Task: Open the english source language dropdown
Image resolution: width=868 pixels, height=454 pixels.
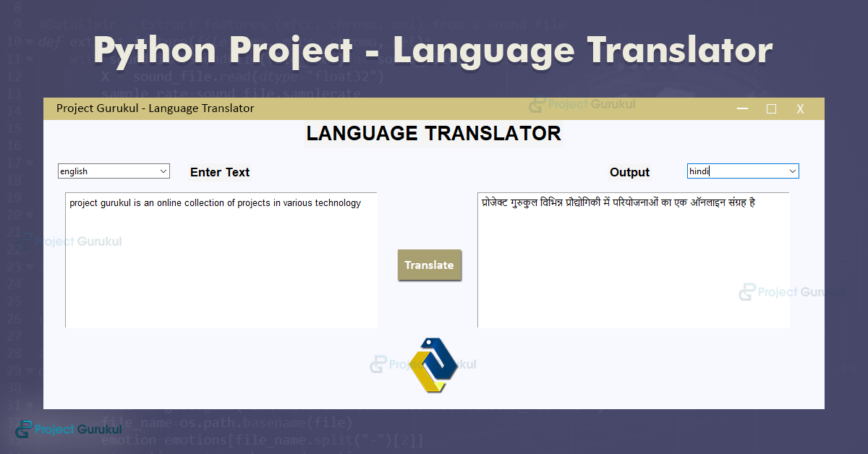Action: tap(114, 171)
